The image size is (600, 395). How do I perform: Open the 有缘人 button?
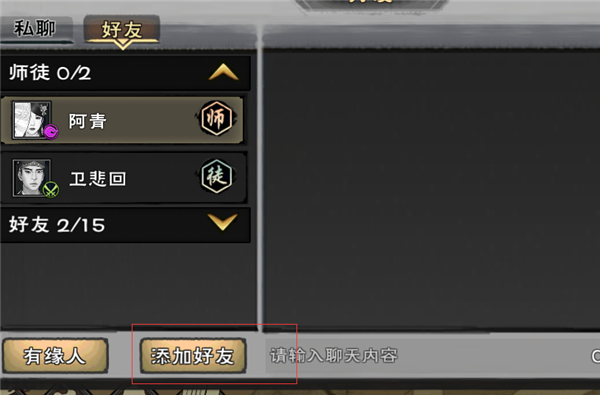(x=55, y=356)
